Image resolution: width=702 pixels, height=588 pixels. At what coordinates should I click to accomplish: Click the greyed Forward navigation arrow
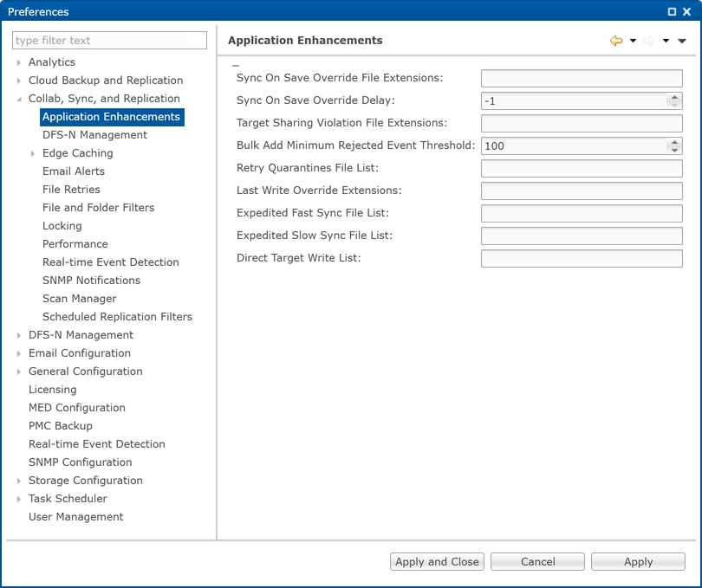(649, 41)
